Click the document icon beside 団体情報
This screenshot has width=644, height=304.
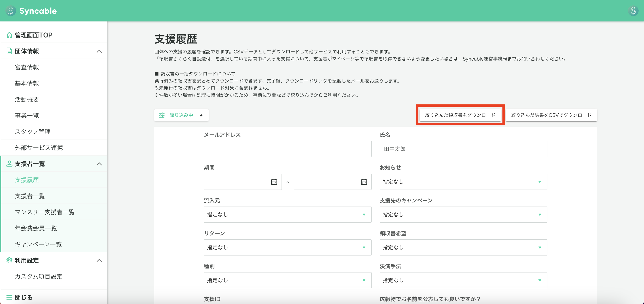pos(9,51)
